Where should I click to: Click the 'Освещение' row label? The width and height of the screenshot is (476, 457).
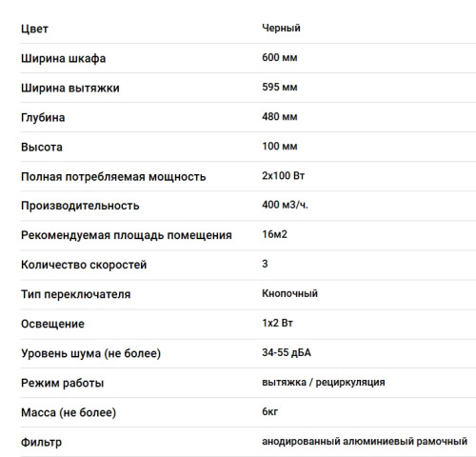52,324
